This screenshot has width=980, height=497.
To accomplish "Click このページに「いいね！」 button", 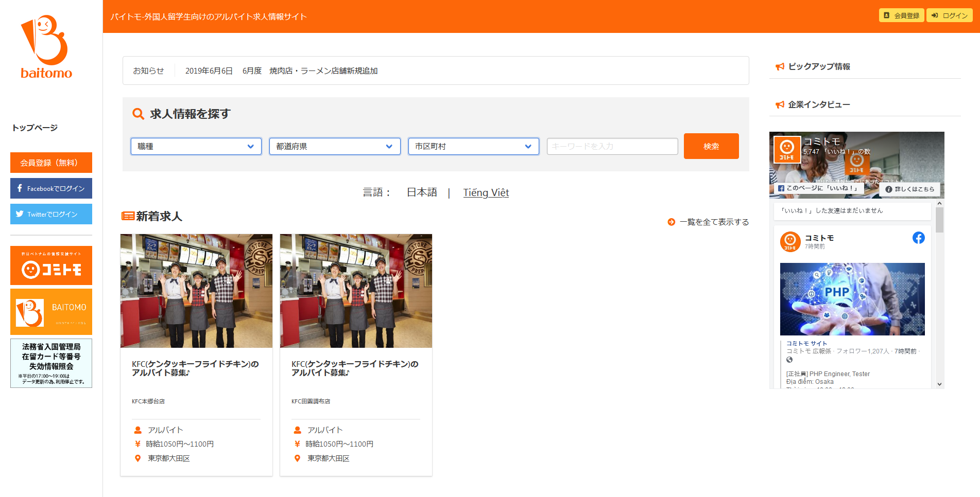I will click(819, 188).
